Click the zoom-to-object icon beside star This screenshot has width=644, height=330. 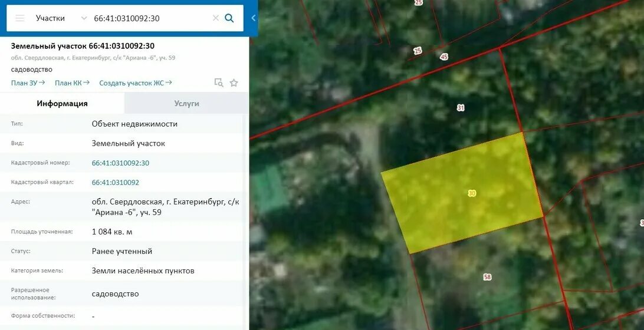[219, 83]
